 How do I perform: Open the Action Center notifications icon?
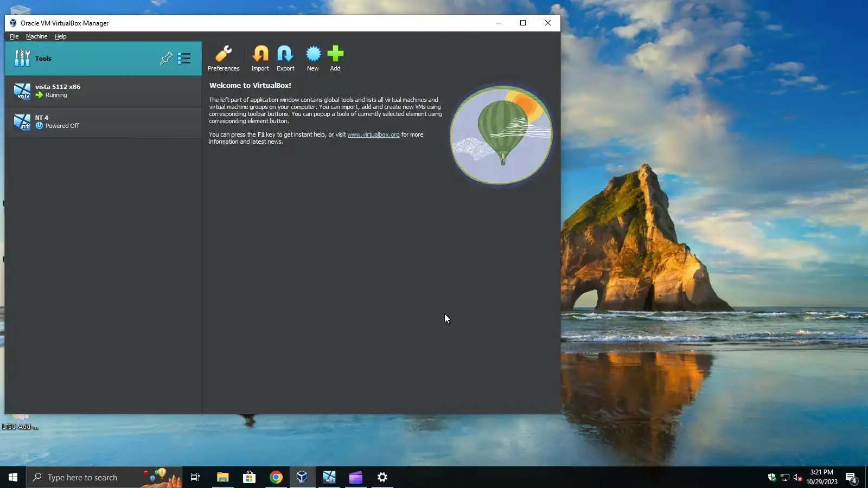coord(851,478)
